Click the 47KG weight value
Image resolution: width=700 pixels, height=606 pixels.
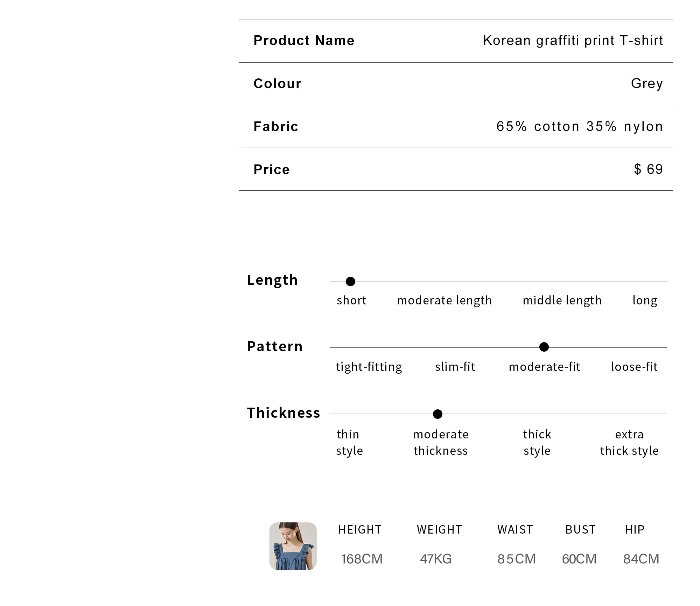[x=436, y=559]
